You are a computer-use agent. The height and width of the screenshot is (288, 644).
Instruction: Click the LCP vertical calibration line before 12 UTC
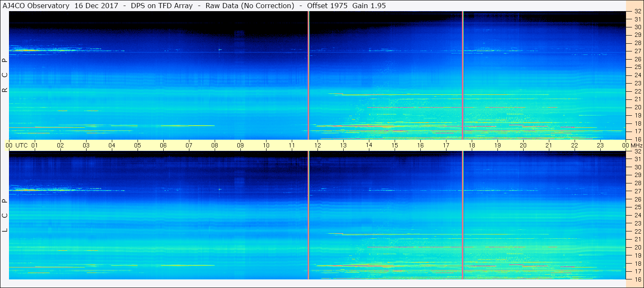309,215
